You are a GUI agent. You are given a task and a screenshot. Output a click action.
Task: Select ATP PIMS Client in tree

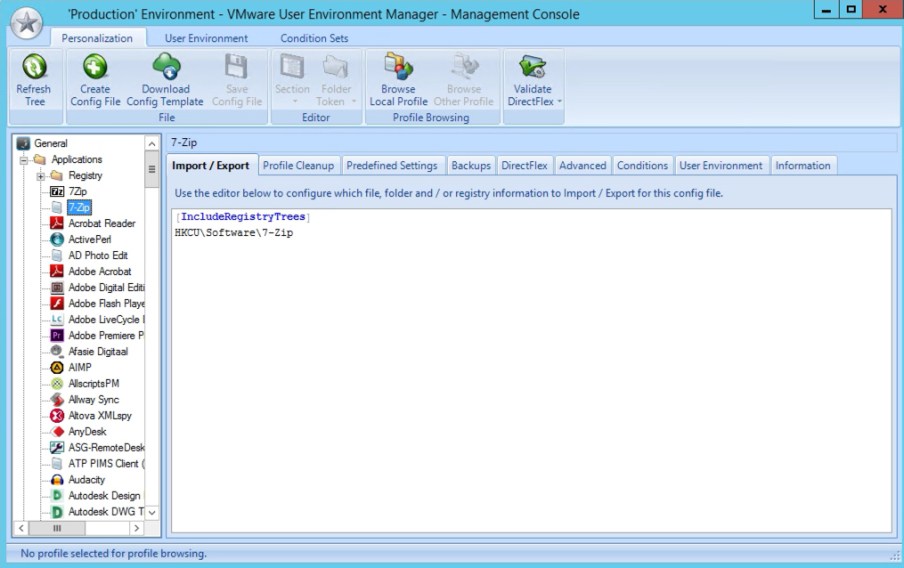pyautogui.click(x=106, y=464)
